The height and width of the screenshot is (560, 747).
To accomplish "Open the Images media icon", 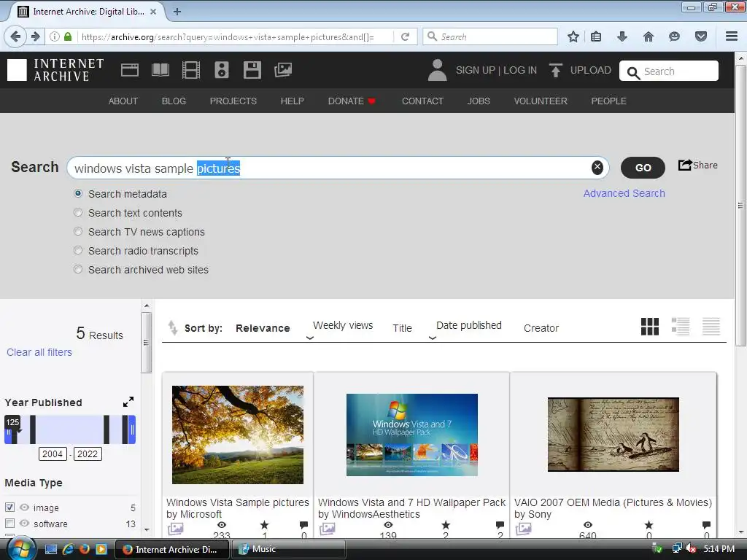I will pyautogui.click(x=283, y=70).
